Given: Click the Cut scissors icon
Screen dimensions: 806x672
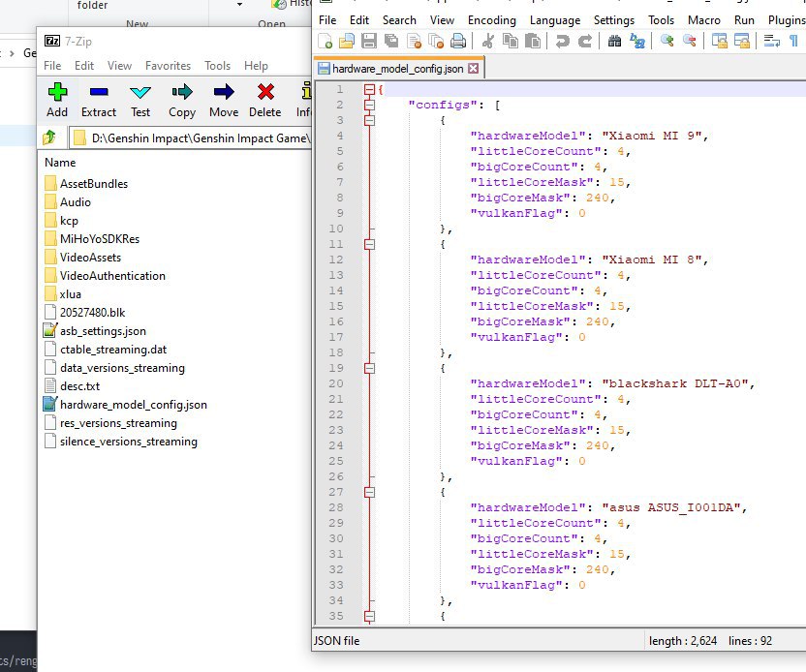Looking at the screenshot, I should (488, 41).
